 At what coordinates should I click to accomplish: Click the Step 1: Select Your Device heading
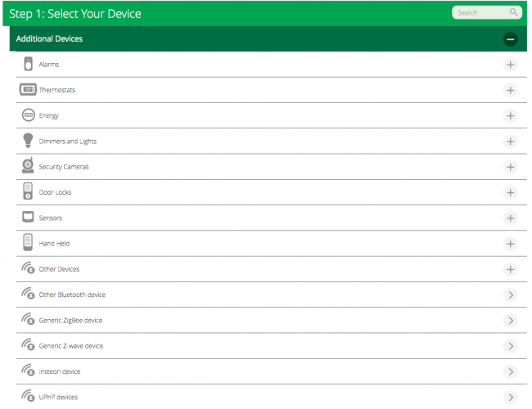(75, 14)
